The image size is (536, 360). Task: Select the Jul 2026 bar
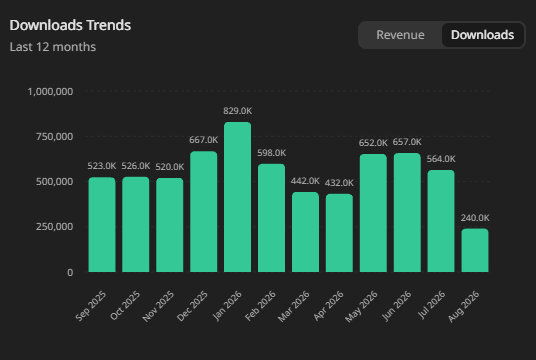[441, 221]
